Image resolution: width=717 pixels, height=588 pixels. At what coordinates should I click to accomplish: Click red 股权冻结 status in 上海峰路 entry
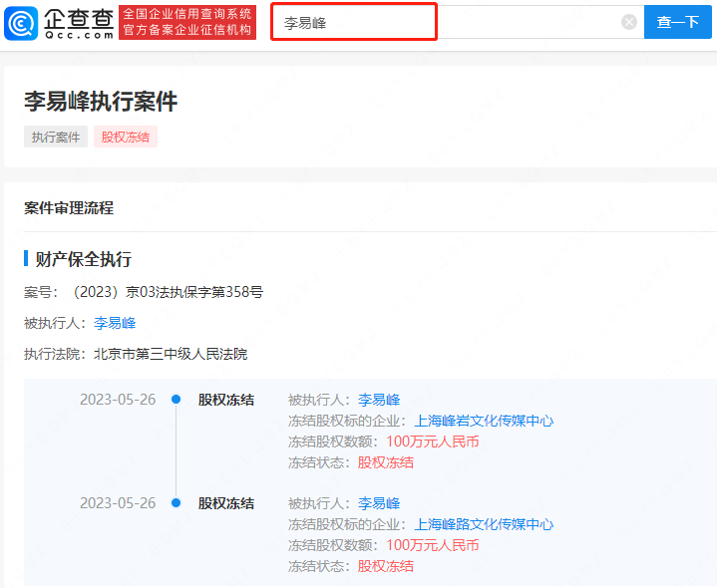(386, 566)
